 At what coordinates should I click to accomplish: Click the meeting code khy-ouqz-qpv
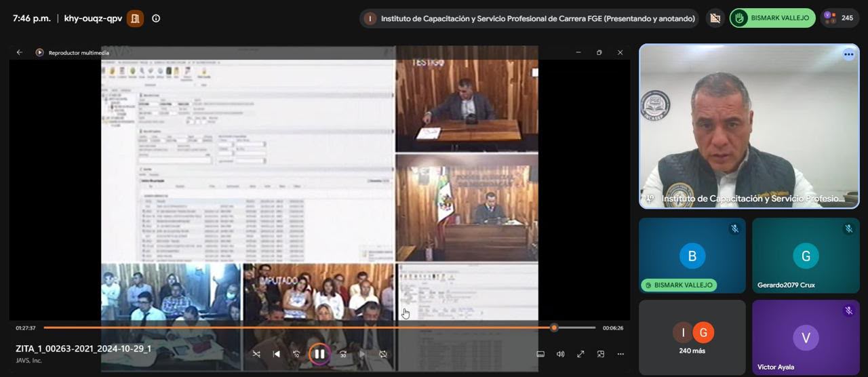[x=93, y=18]
